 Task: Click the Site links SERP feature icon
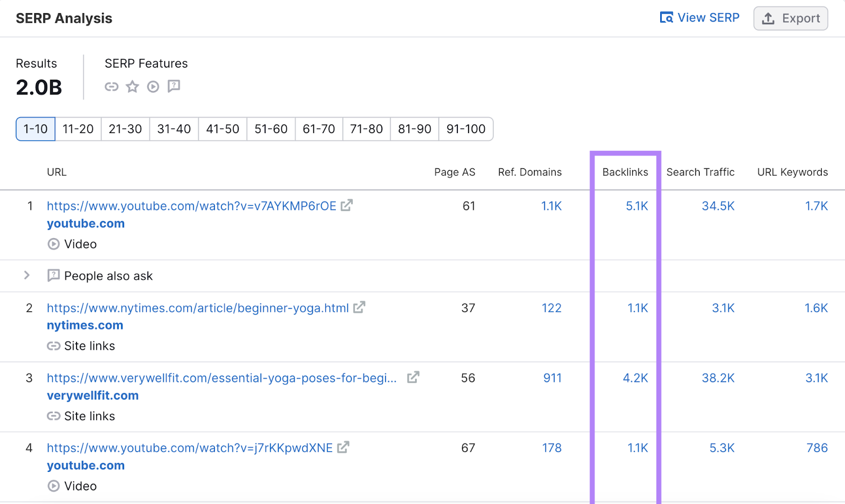coord(111,86)
